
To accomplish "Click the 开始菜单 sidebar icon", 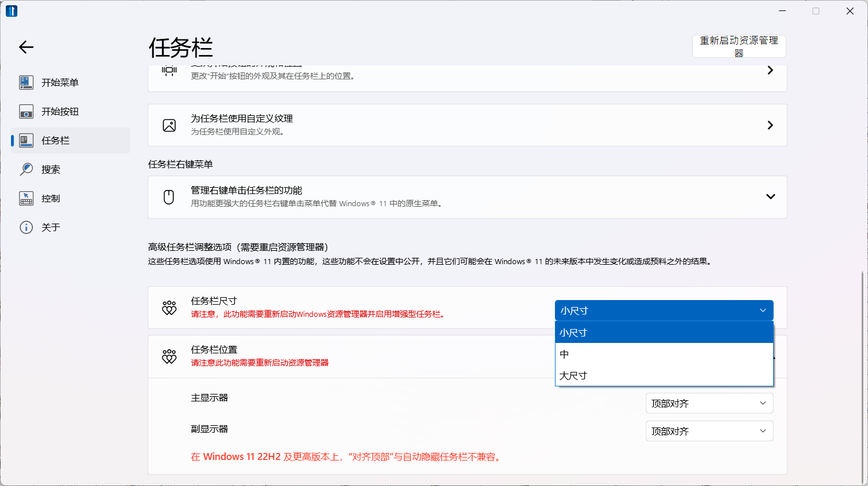I will (x=26, y=82).
